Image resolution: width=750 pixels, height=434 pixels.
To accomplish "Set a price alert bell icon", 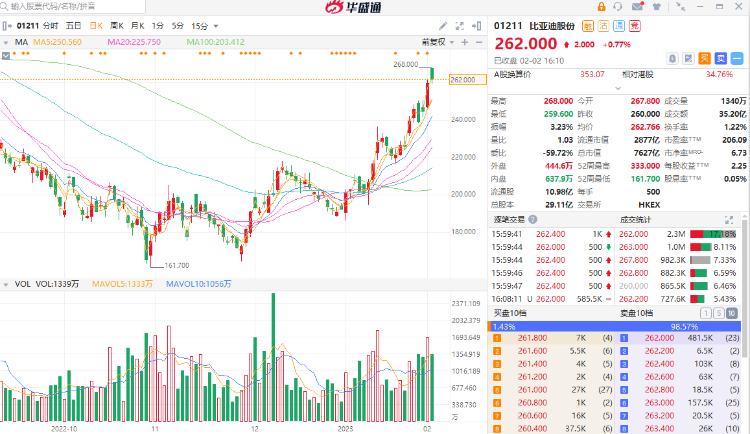I will pos(673,59).
